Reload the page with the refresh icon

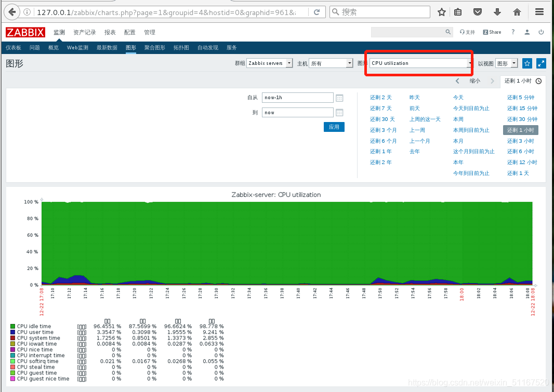click(316, 12)
